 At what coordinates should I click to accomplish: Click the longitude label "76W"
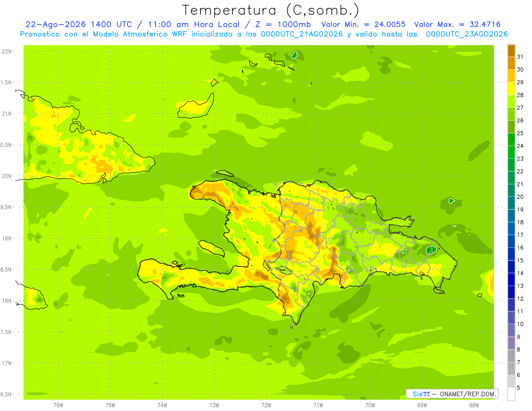[x=58, y=405]
